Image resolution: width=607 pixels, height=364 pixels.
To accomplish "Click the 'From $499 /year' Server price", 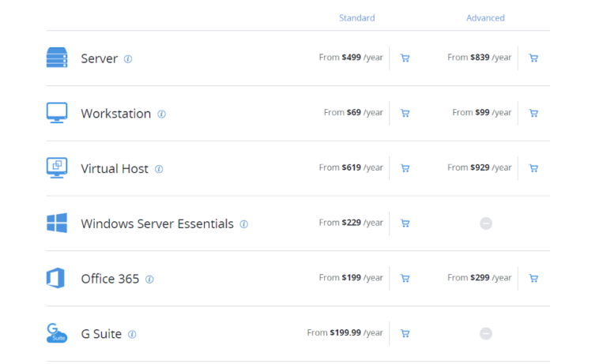I will [x=351, y=58].
